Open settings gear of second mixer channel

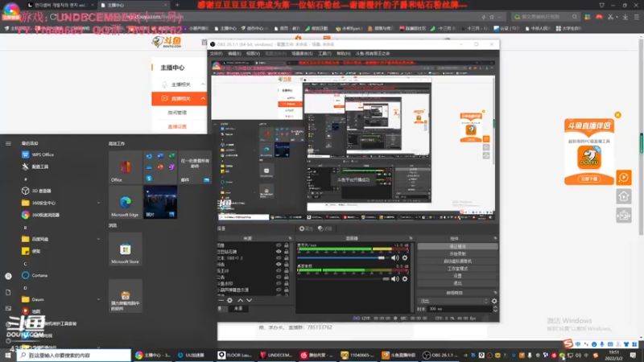point(405,278)
